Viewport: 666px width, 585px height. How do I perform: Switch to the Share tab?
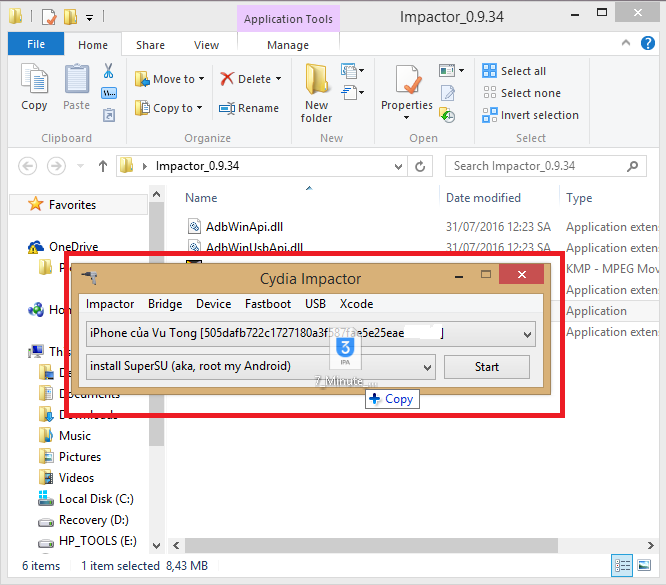[x=150, y=45]
